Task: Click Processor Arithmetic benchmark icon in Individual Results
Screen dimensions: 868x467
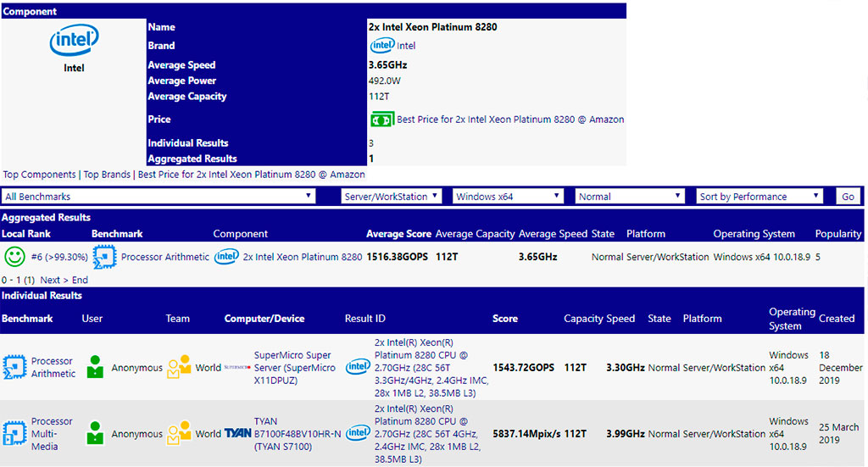Action: click(x=14, y=367)
